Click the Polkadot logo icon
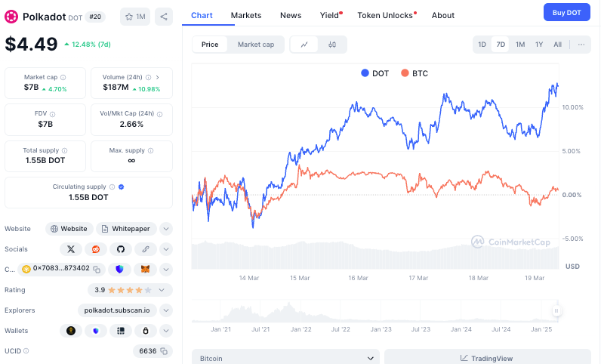The width and height of the screenshot is (601, 364). point(11,17)
